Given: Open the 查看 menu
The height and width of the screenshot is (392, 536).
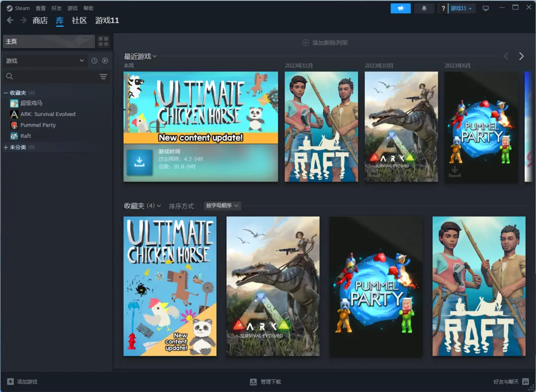Looking at the screenshot, I should pos(41,8).
